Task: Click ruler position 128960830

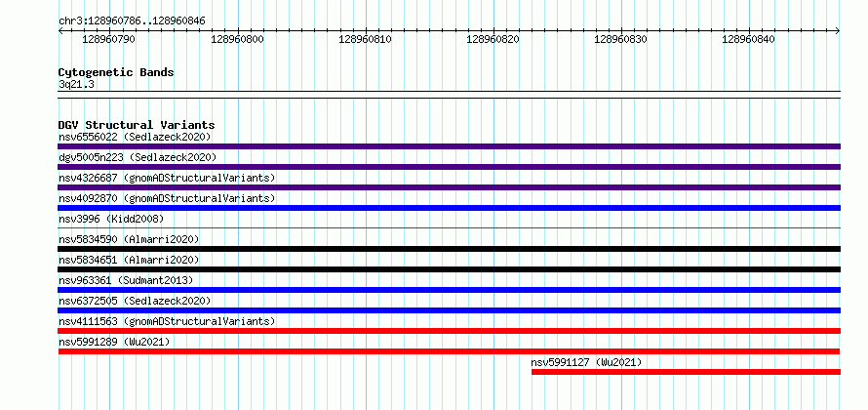Action: tap(620, 39)
